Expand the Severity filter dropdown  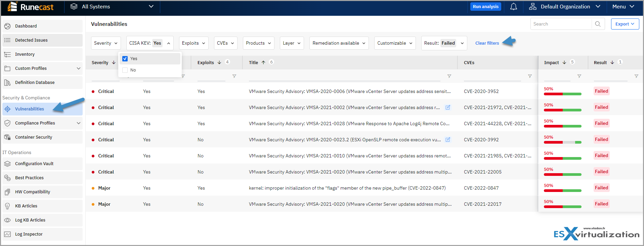coord(106,43)
